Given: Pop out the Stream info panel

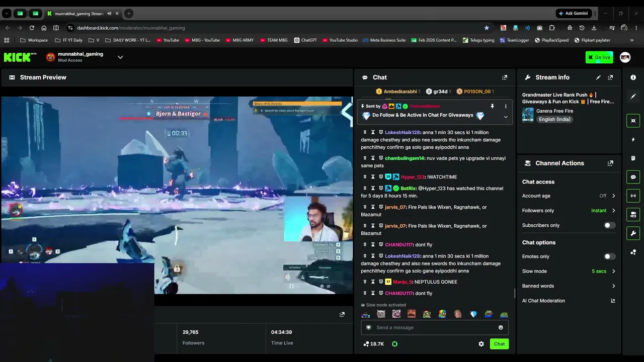Looking at the screenshot, I should point(610,77).
